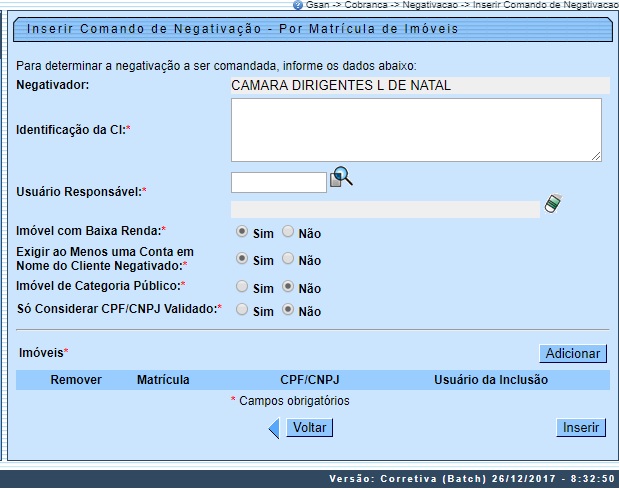Focus the Identificação da CI text area
Viewport: 619px width, 489px height.
click(x=416, y=130)
